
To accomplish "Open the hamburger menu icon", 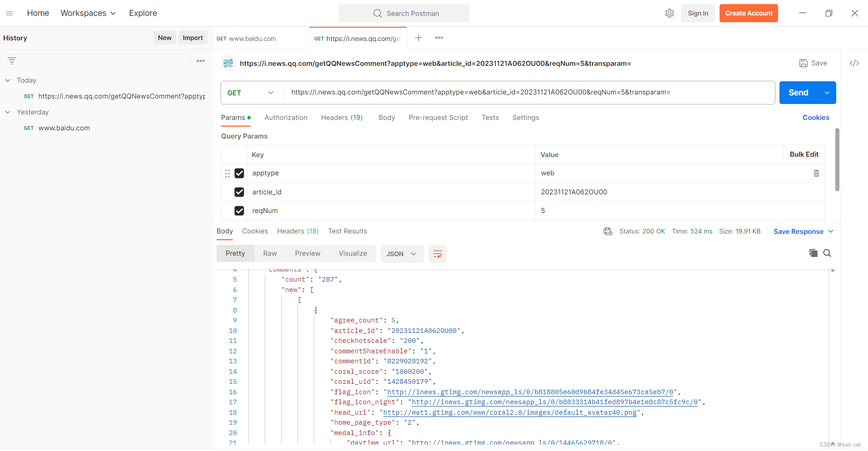I will [x=10, y=13].
